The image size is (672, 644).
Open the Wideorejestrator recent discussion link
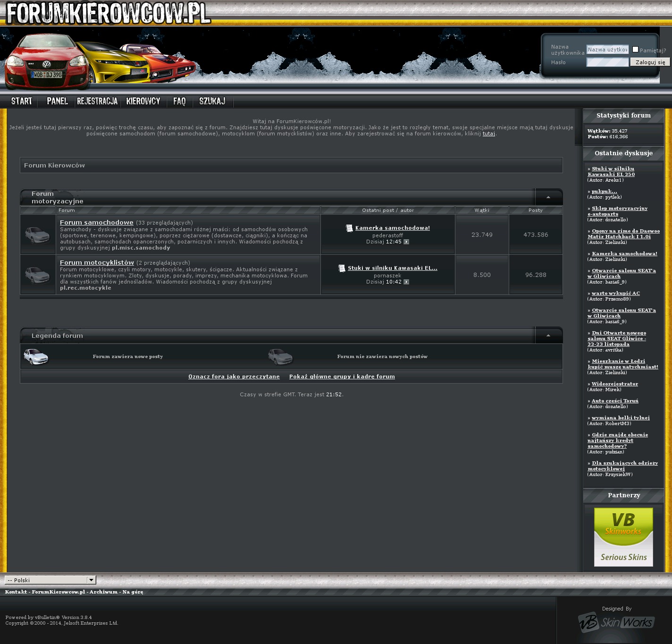[614, 384]
